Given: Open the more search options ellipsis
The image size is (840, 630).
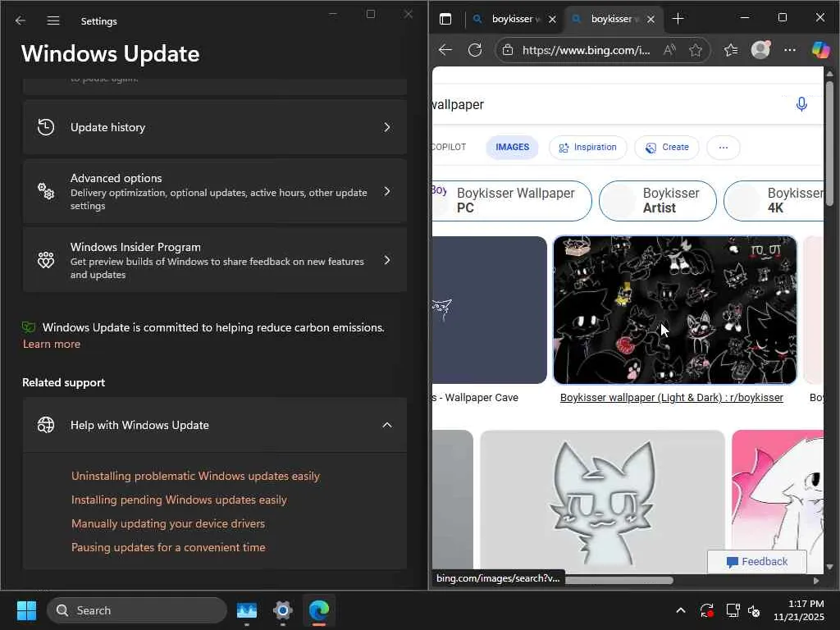Looking at the screenshot, I should click(x=724, y=148).
